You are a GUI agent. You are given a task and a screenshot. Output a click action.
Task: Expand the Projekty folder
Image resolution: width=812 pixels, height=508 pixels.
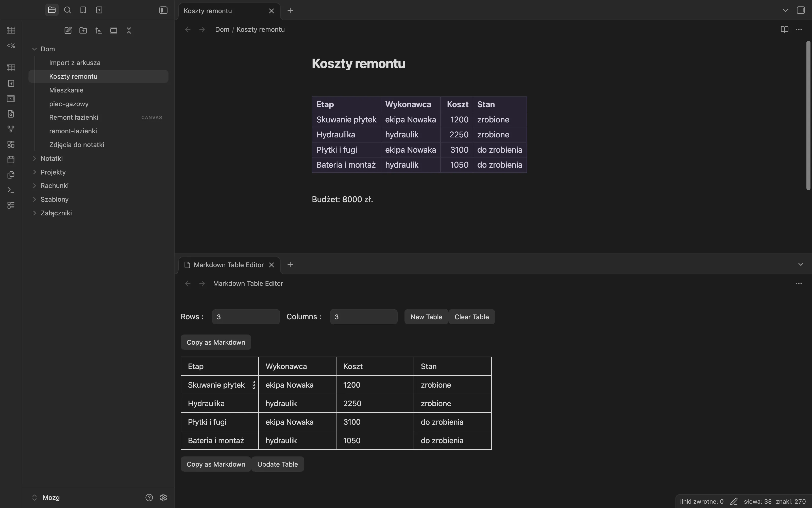[34, 172]
